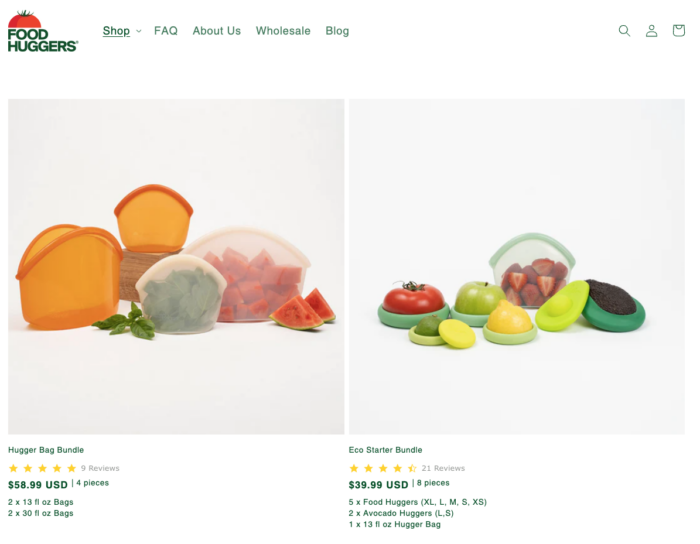Open the search magnifier icon

pos(624,30)
